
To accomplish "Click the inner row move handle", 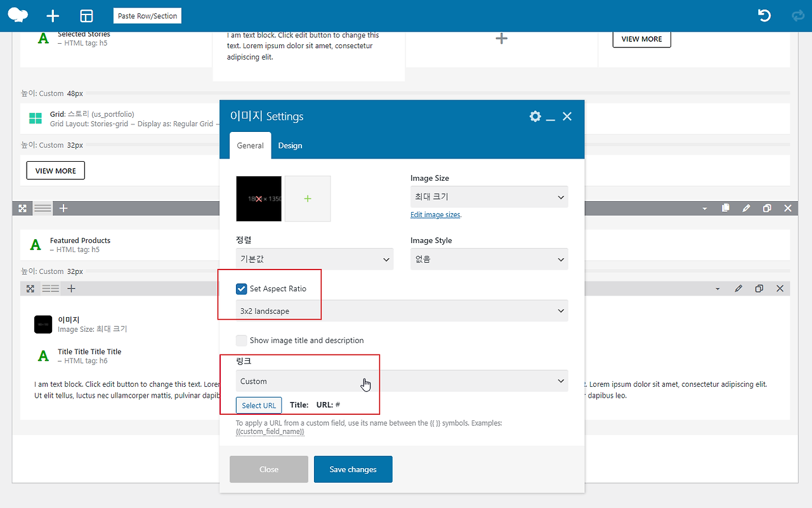I will (30, 289).
